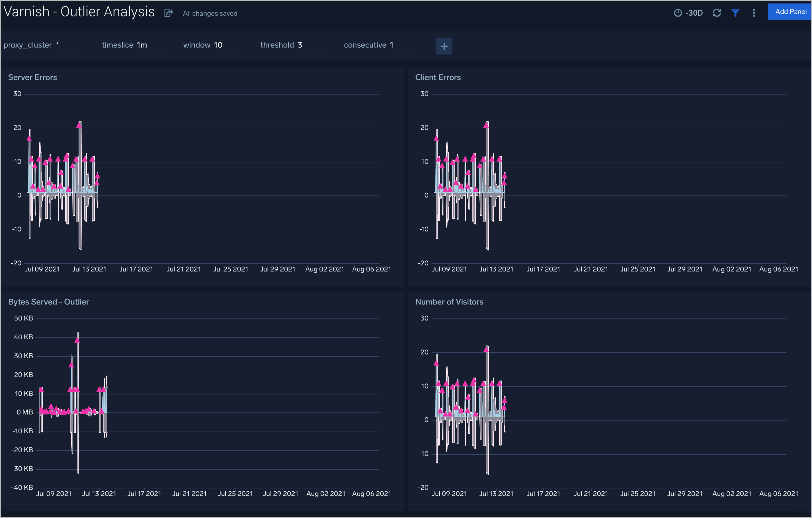This screenshot has width=812, height=518.
Task: Open the dashboard filter icon
Action: pos(735,13)
